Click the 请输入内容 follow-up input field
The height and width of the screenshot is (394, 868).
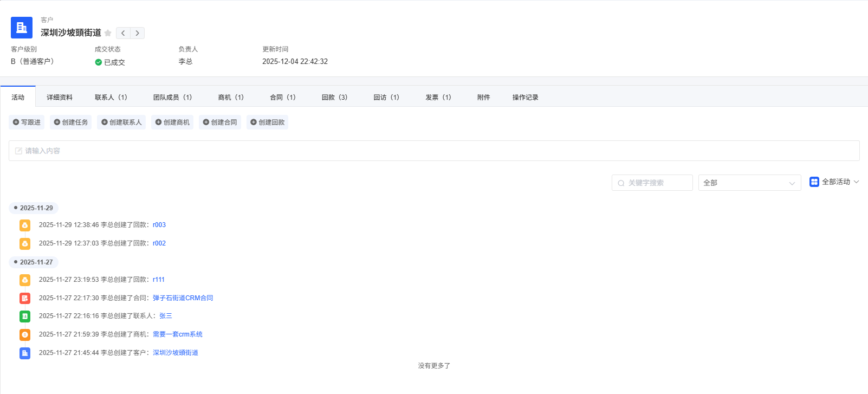(x=434, y=151)
